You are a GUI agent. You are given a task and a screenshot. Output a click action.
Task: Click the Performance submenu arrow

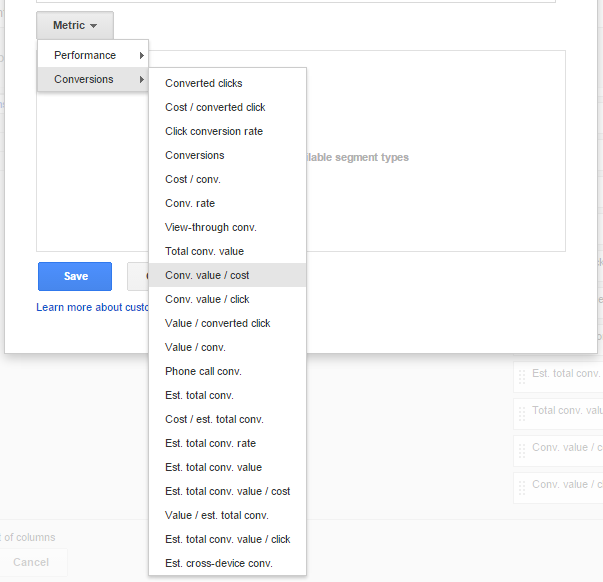[x=142, y=55]
